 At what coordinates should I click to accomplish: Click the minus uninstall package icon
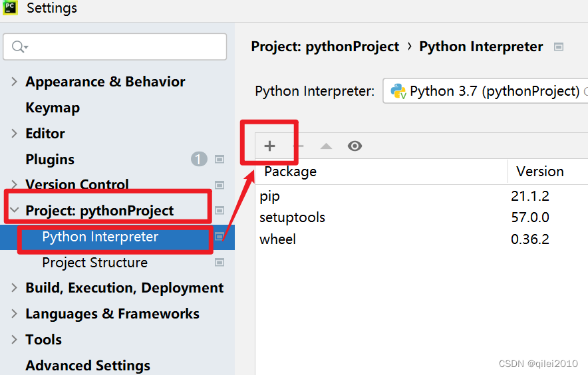[x=299, y=146]
